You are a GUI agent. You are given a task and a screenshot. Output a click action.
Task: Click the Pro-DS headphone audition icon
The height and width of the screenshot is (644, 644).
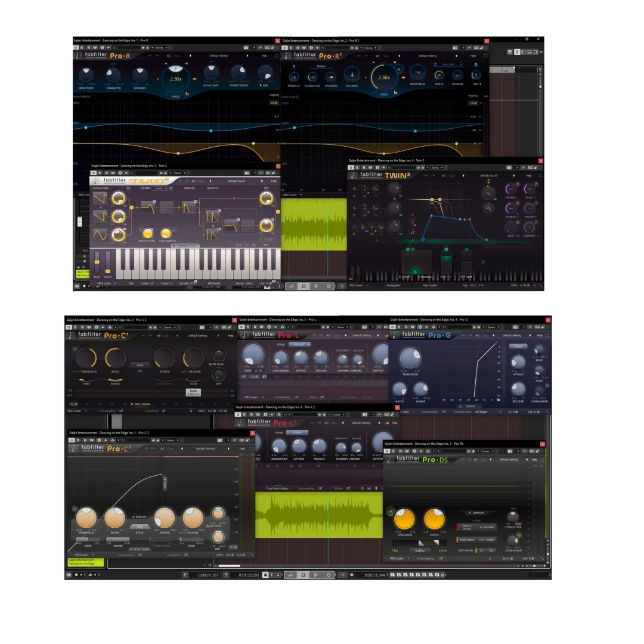(389, 511)
